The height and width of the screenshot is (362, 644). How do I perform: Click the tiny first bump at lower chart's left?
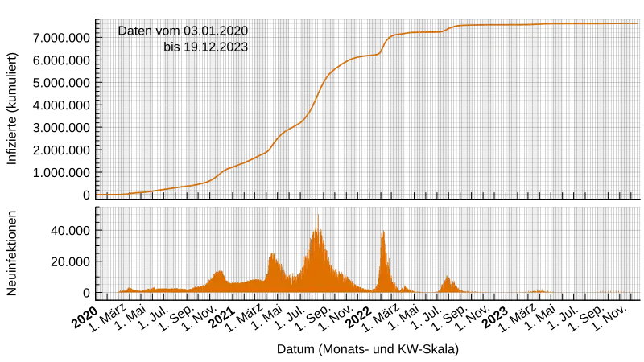(x=129, y=289)
